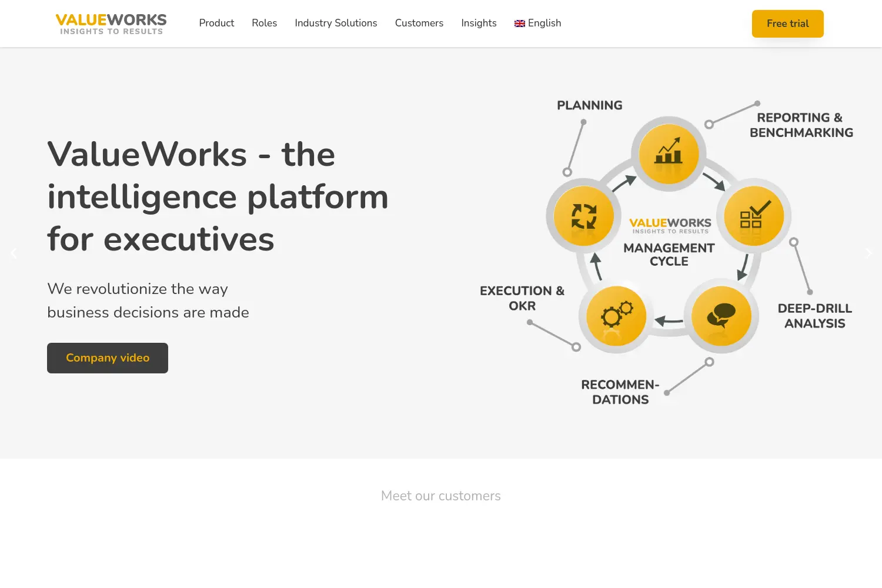Click the MANAGEMENT CYCLE text
The image size is (882, 588).
click(x=669, y=255)
